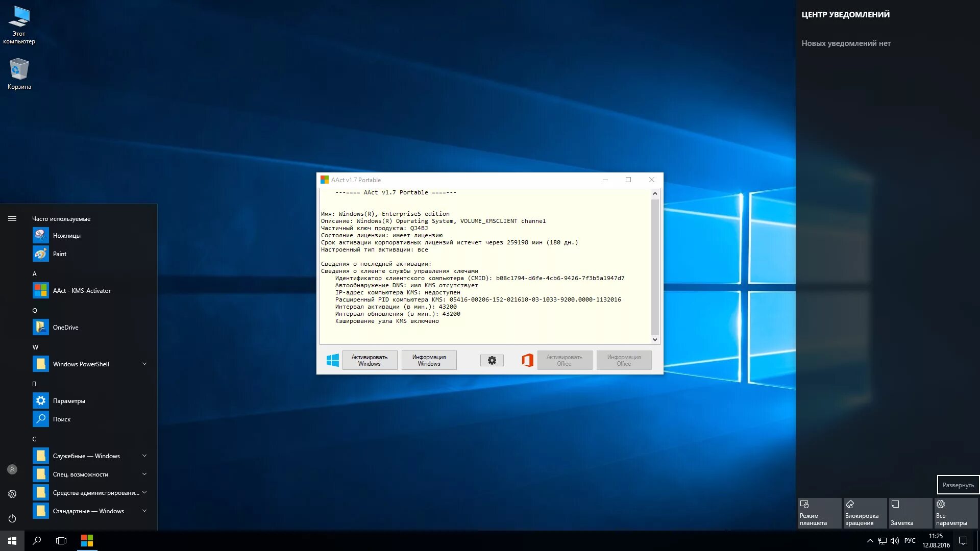
Task: Click the Action Center taskbar icon
Action: click(x=963, y=541)
